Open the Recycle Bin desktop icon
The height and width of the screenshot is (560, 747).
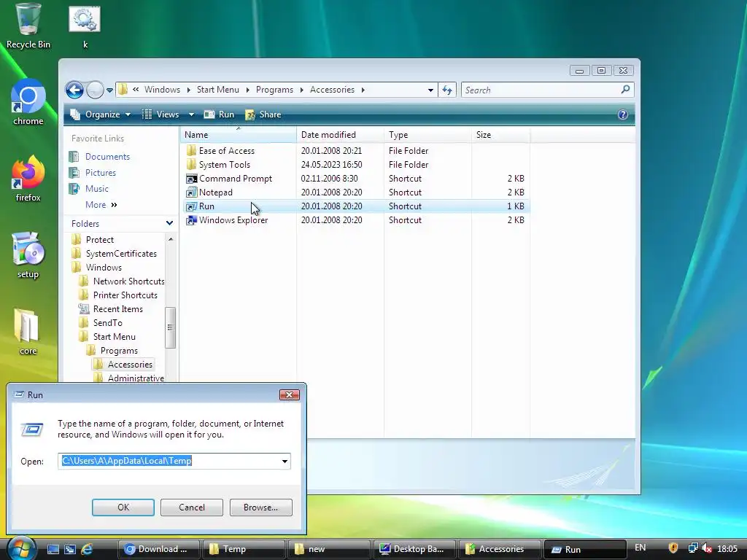tap(28, 26)
